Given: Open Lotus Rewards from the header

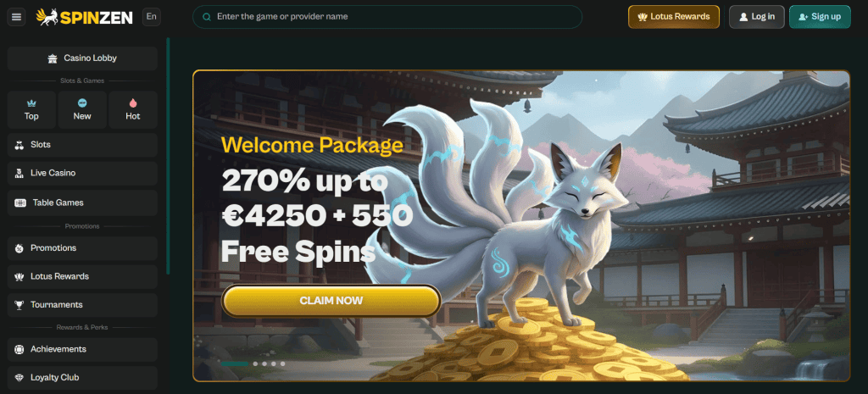Looking at the screenshot, I should [674, 17].
